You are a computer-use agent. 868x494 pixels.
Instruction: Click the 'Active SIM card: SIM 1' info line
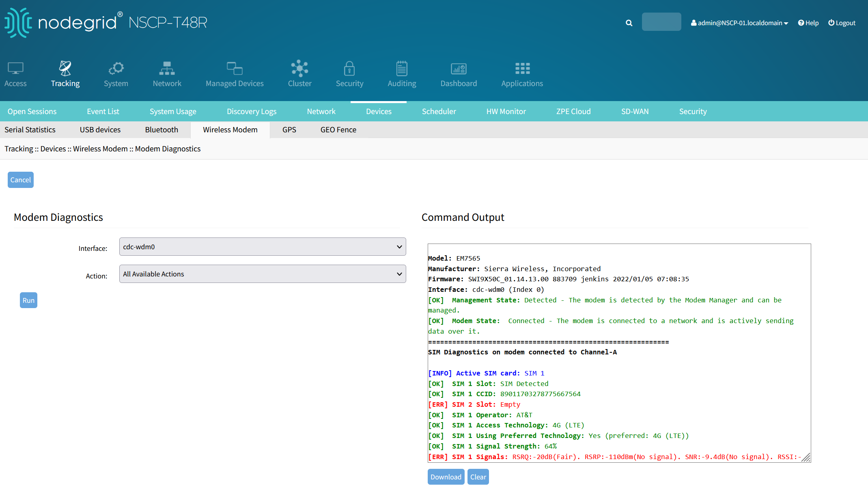point(486,373)
